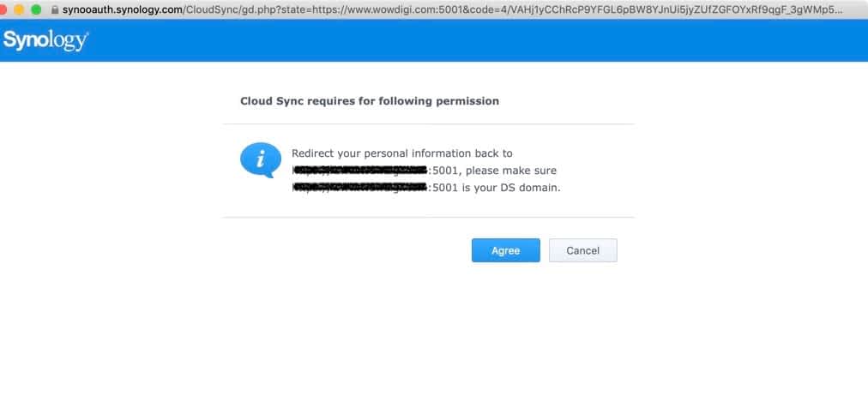Click the green maximize window button
This screenshot has height=408, width=868.
(x=35, y=9)
